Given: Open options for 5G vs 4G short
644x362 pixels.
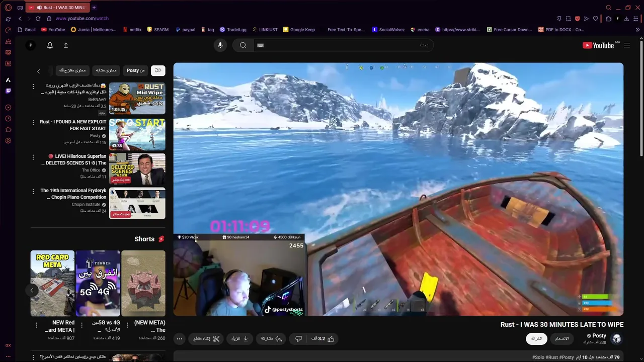Looking at the screenshot, I should [x=82, y=325].
